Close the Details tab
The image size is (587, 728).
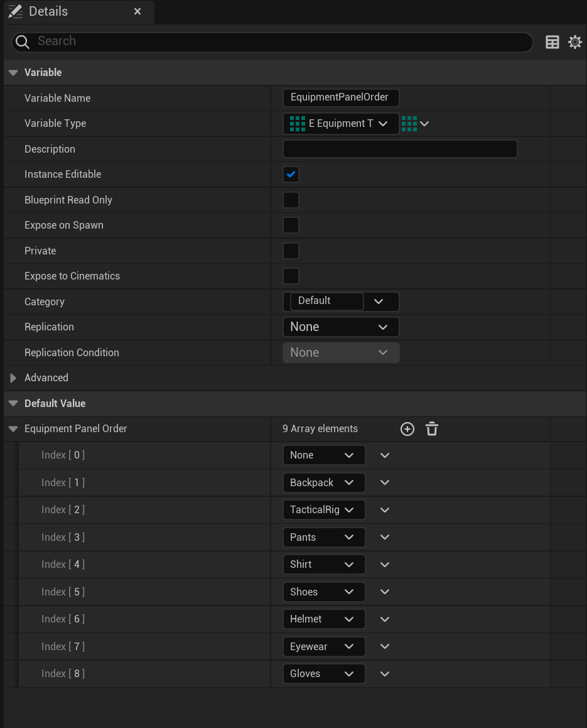coord(137,11)
